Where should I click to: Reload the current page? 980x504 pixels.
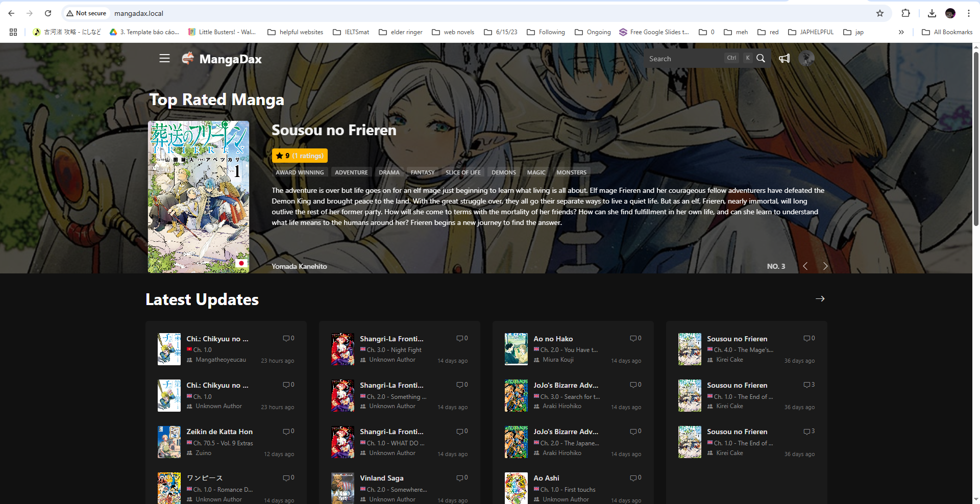tap(48, 13)
